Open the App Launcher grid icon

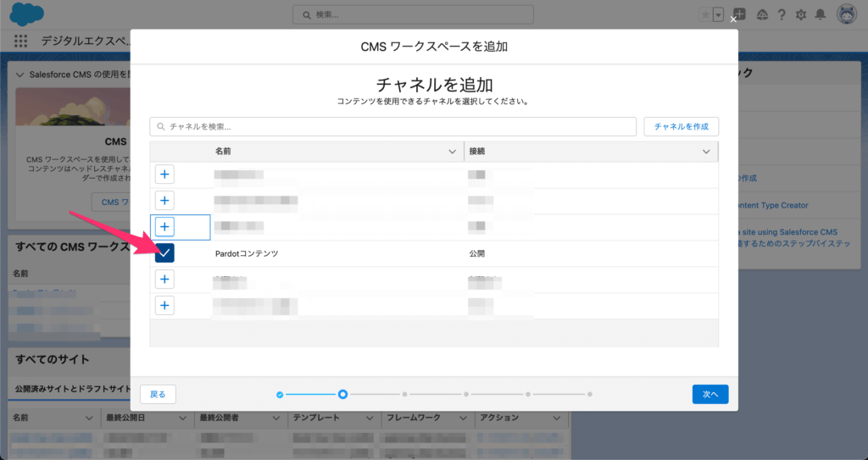click(20, 41)
